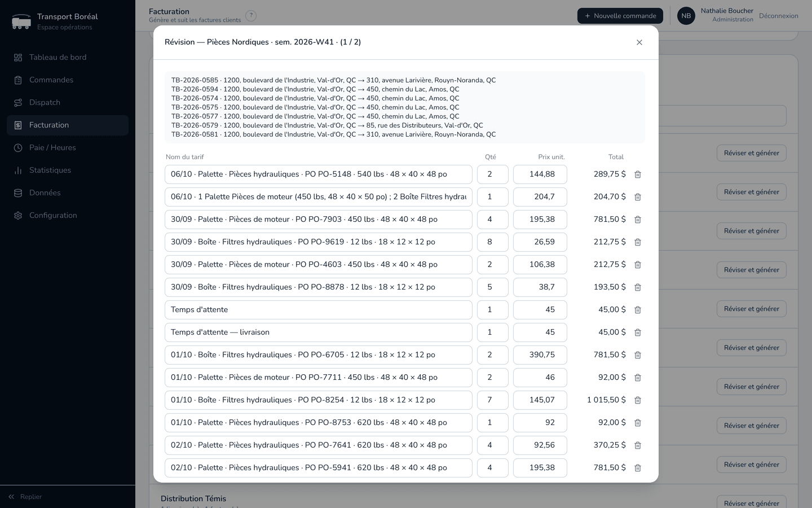Delete the "Temps d'attente — livraison" line
The height and width of the screenshot is (508, 812).
coord(638,332)
